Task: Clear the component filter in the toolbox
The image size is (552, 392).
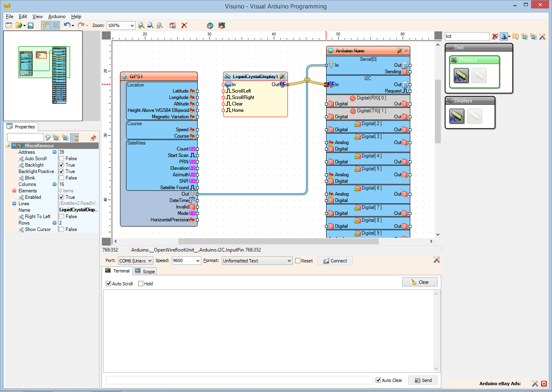Action: click(x=495, y=36)
